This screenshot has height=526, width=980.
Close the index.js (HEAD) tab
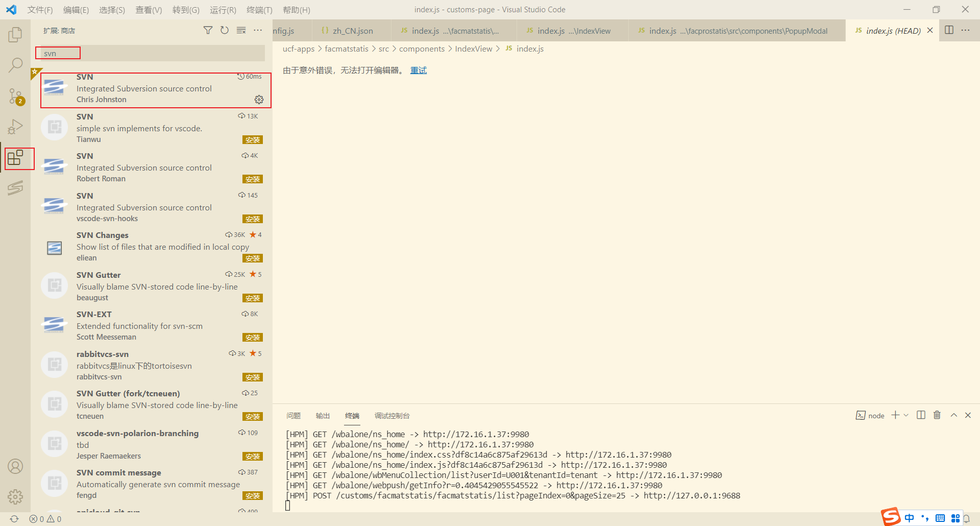pos(930,31)
